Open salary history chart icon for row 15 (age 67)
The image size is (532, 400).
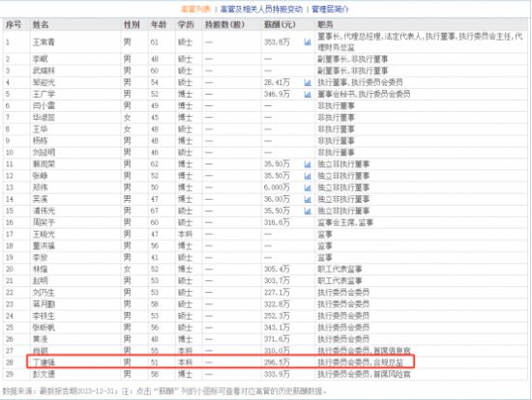pos(308,211)
